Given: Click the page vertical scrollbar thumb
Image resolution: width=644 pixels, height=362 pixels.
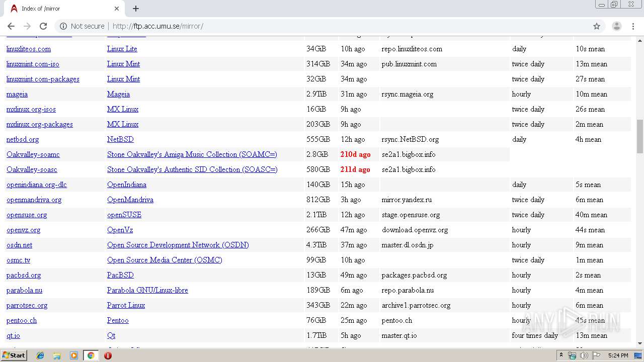Looking at the screenshot, I should tap(640, 136).
